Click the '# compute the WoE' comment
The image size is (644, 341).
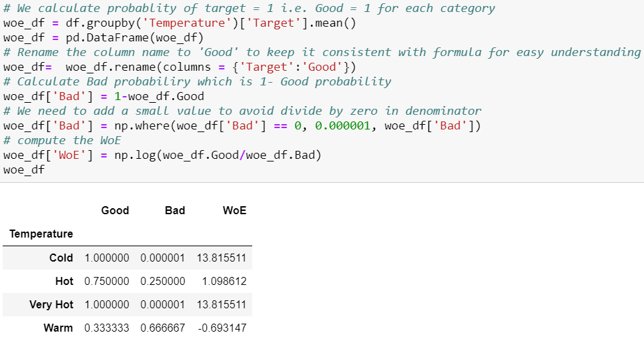pos(62,141)
